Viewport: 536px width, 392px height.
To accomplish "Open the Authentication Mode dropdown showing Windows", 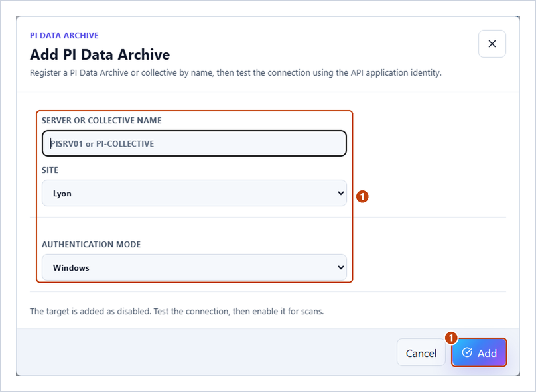I will pos(194,267).
